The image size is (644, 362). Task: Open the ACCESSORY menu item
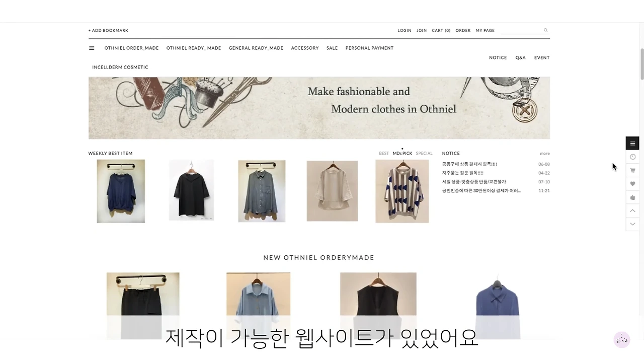(305, 48)
